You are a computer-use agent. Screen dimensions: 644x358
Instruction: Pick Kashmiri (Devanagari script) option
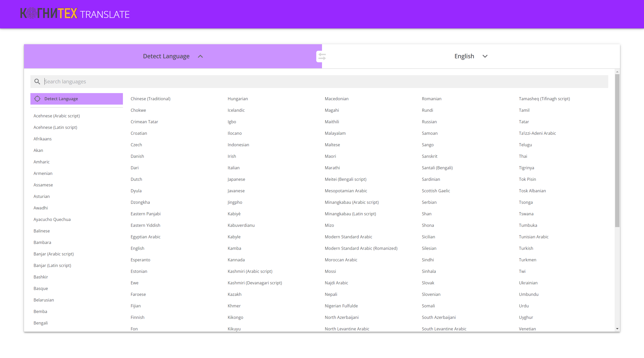point(255,283)
